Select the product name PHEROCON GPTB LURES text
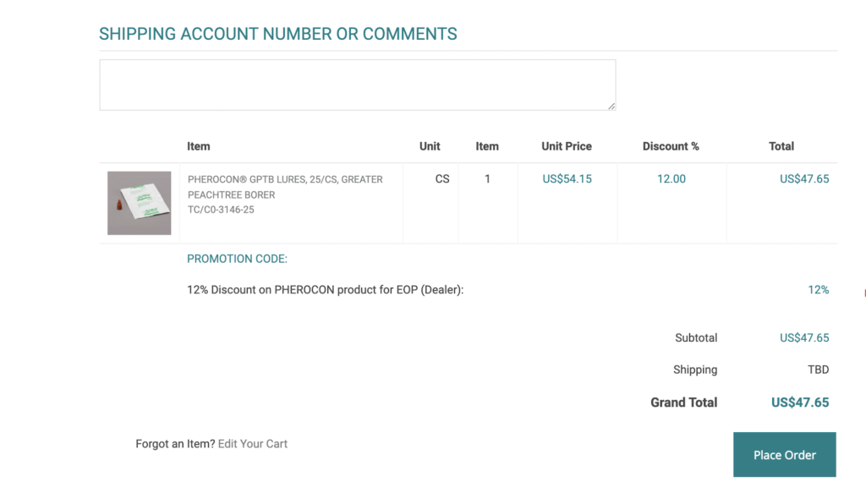The width and height of the screenshot is (866, 504). coord(283,178)
